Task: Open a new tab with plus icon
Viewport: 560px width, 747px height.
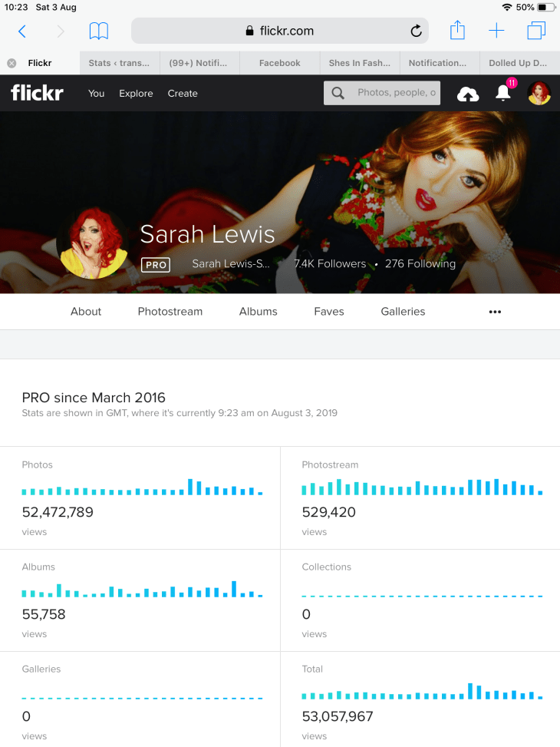Action: [x=496, y=31]
